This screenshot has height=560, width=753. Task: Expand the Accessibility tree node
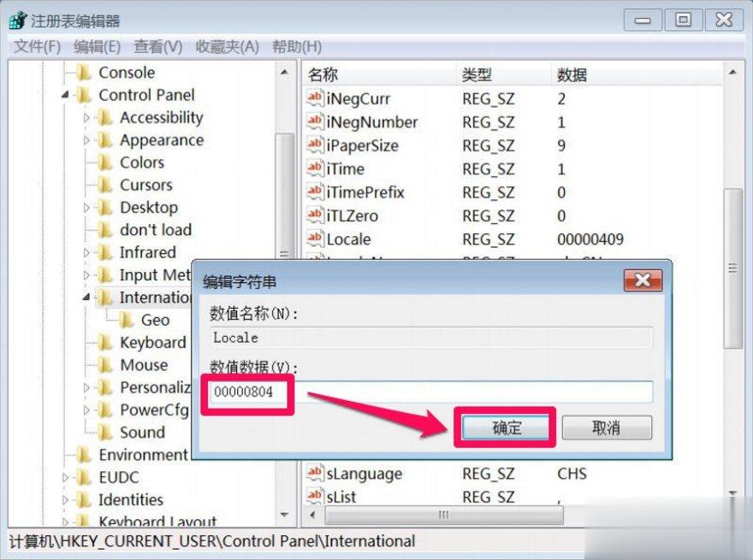[86, 118]
